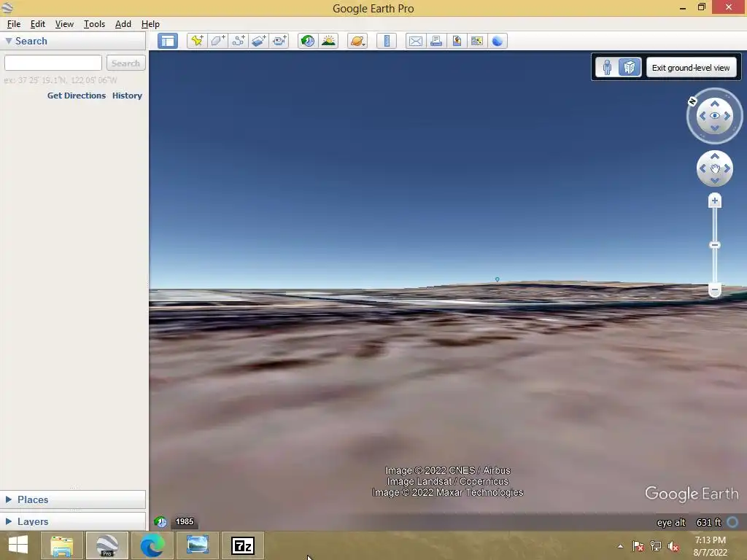Zoom in with plus button
The width and height of the screenshot is (747, 560).
[715, 201]
